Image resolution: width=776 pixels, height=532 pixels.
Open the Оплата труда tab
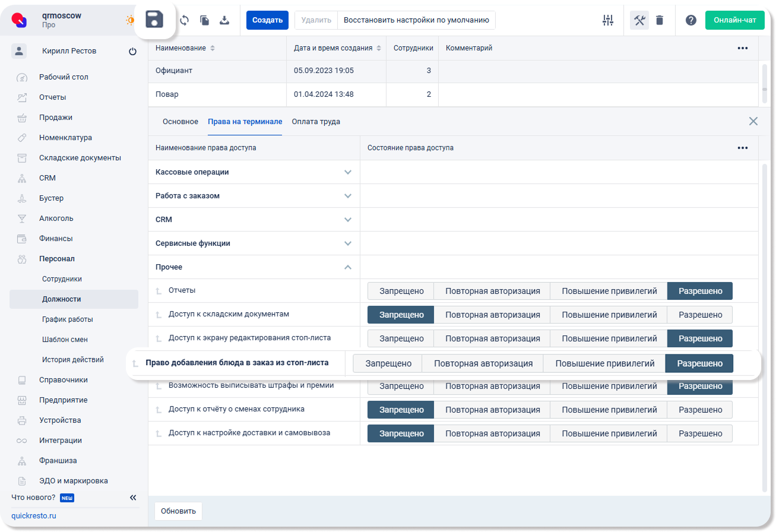click(x=316, y=122)
